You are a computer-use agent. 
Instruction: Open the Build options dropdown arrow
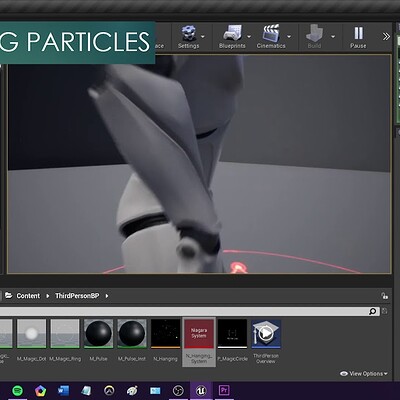click(x=333, y=36)
